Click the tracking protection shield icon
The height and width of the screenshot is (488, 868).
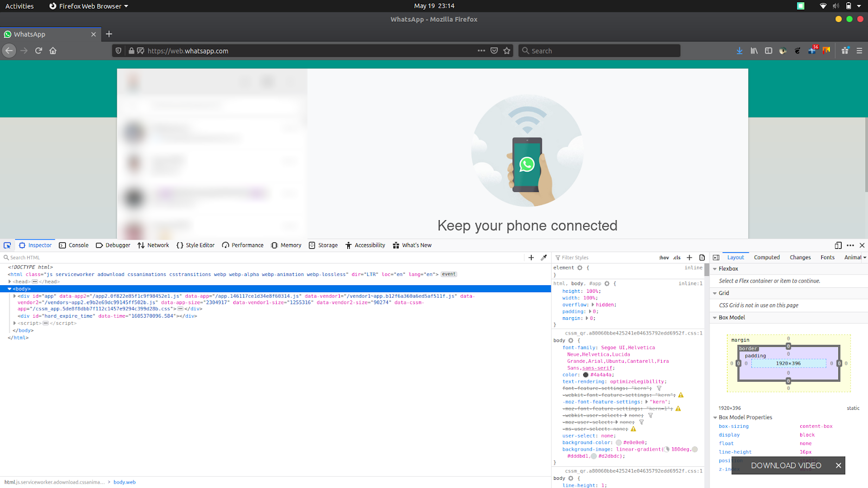(x=118, y=51)
